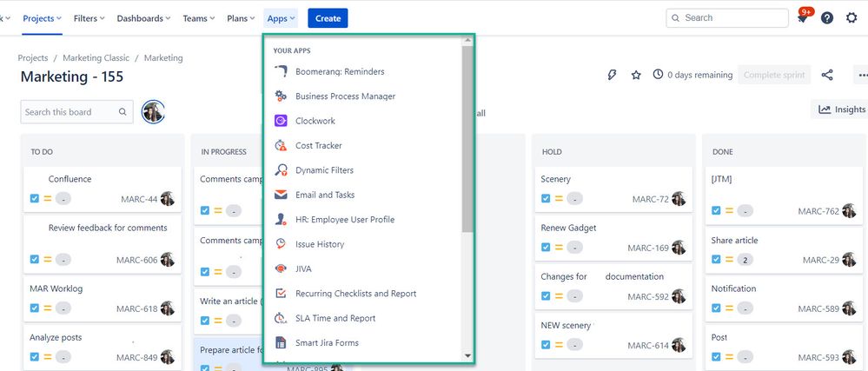Click the task type checkbox icon on MARC-44
The width and height of the screenshot is (868, 371).
35,198
